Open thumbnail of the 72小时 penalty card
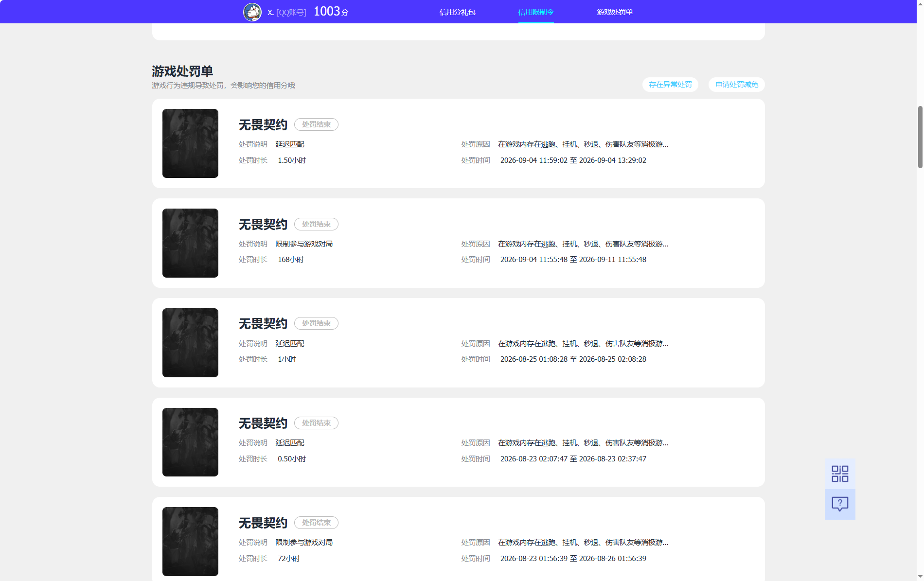Image resolution: width=924 pixels, height=581 pixels. (x=190, y=542)
